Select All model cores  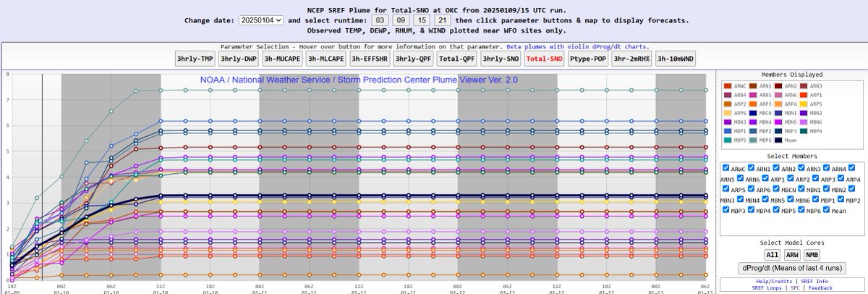coord(773,255)
